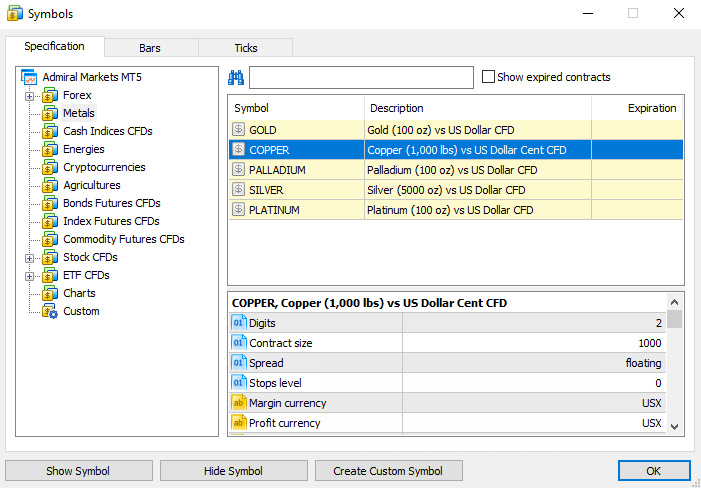Viewport: 701px width, 488px height.
Task: Select Gold (100 oz) vs US Dollar CFD
Action: coord(440,130)
